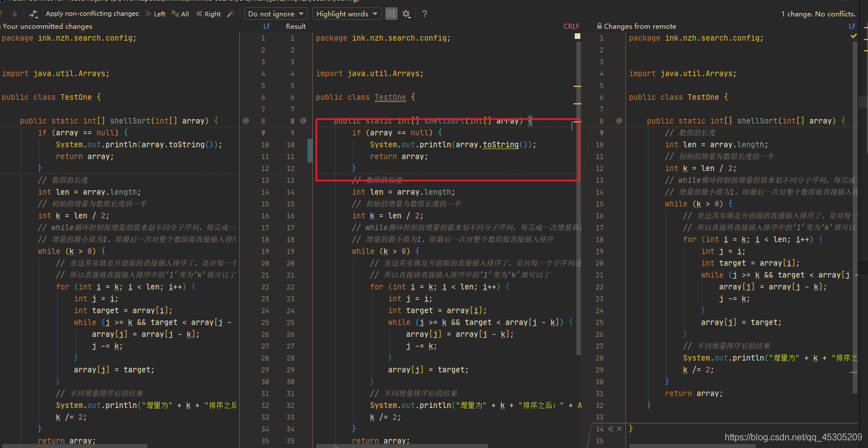The image size is (868, 448).
Task: Click 'Your uncommitted changes' pane title
Action: click(x=47, y=26)
